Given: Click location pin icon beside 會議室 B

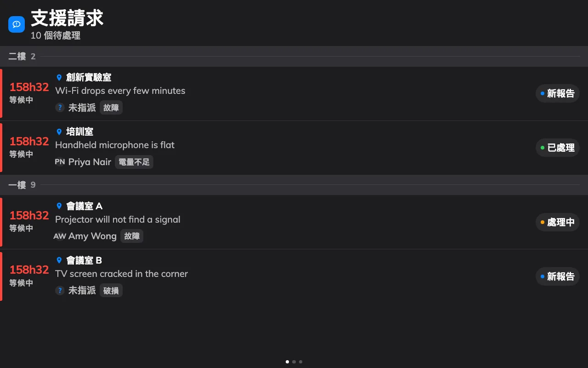Looking at the screenshot, I should [59, 260].
